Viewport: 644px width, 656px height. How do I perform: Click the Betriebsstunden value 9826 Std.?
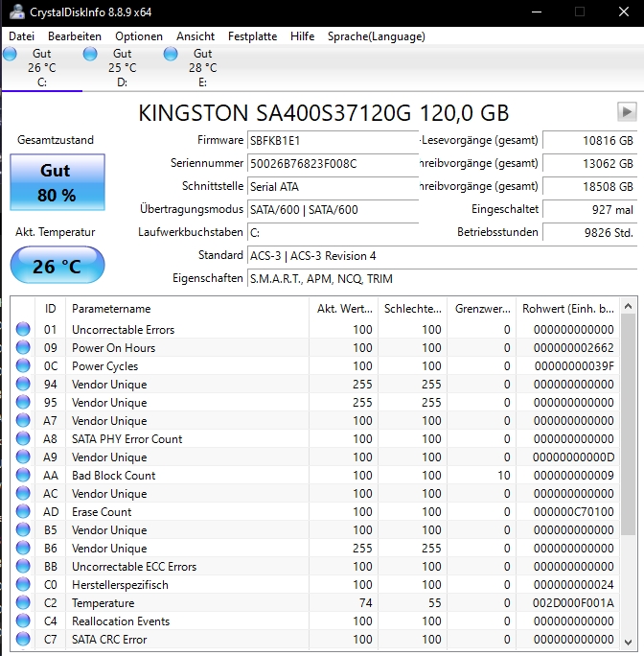[x=590, y=233]
